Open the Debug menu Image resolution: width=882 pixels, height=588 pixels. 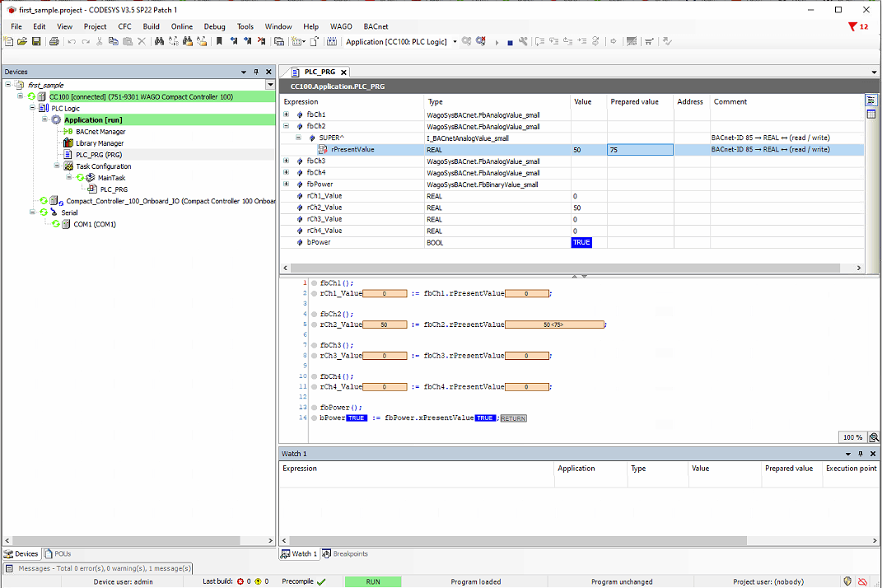(214, 26)
